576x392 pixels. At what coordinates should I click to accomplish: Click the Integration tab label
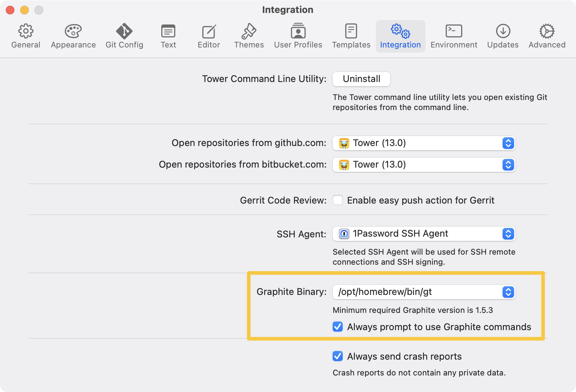tap(400, 45)
